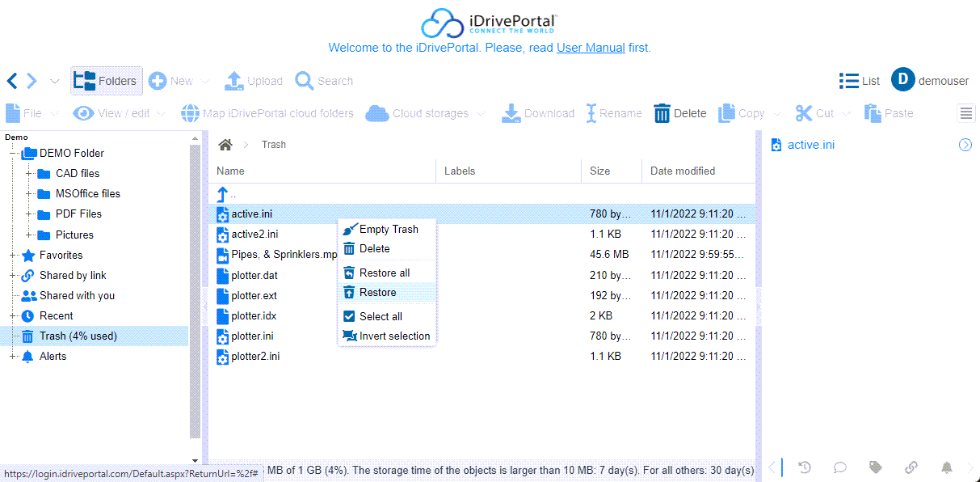Open the comments bubble icon
Image resolution: width=980 pixels, height=482 pixels.
(x=840, y=467)
